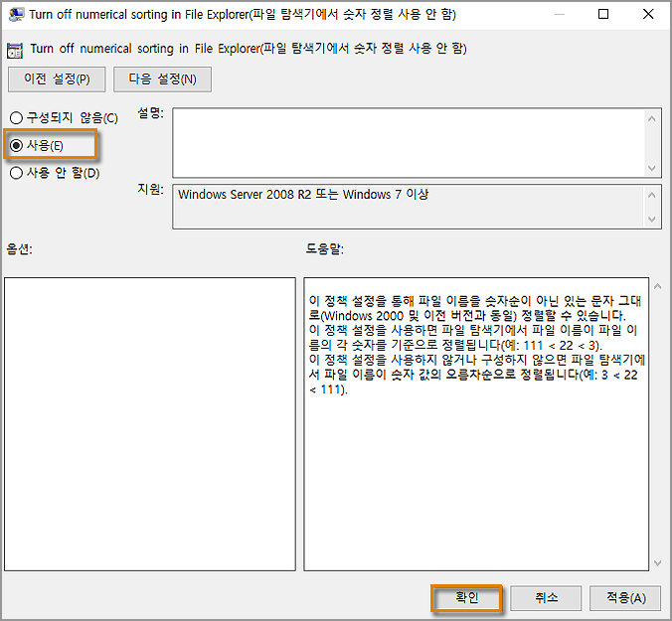Click the empty 옵션 options pane

pyautogui.click(x=150, y=424)
